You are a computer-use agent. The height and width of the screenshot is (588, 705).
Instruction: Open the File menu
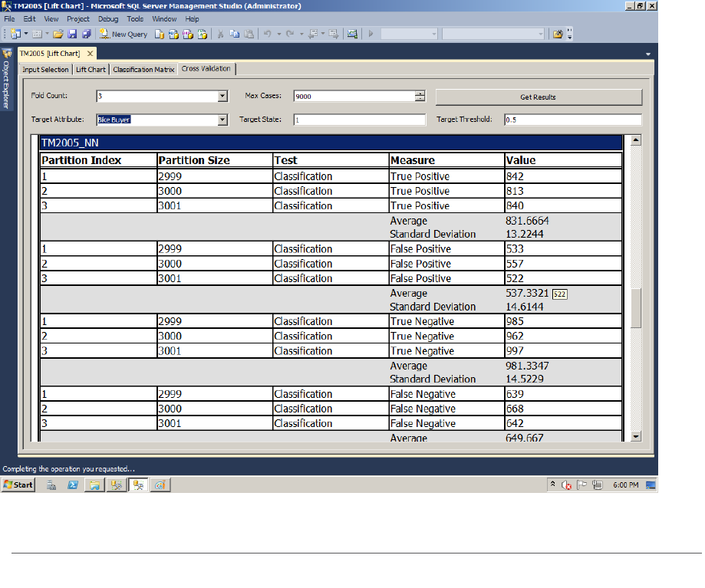[x=9, y=19]
